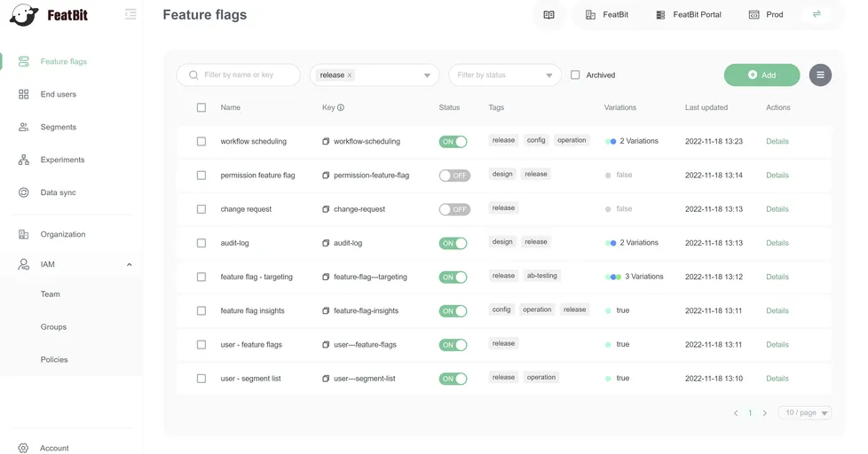Select the user - feature flags checkbox
This screenshot has height=454, width=868.
[201, 345]
